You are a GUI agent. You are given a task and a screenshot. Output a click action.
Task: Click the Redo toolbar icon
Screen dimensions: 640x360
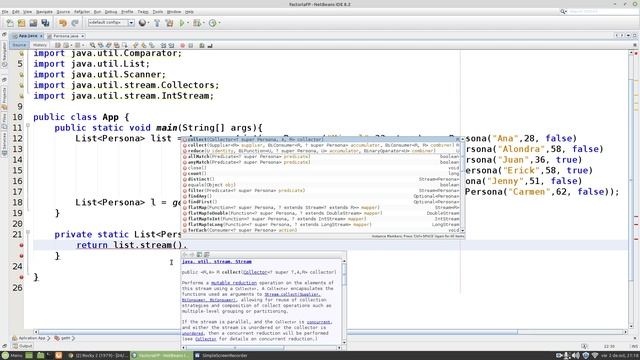click(75, 23)
